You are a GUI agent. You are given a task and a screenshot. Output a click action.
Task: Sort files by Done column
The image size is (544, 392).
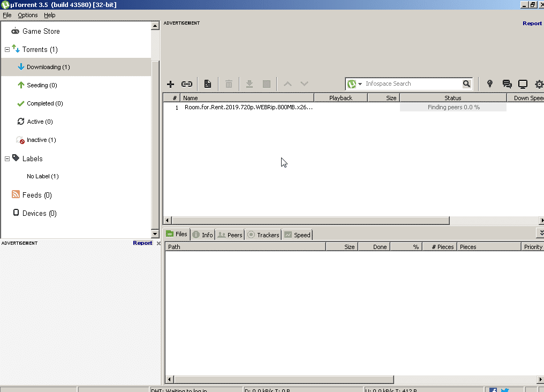click(x=374, y=247)
